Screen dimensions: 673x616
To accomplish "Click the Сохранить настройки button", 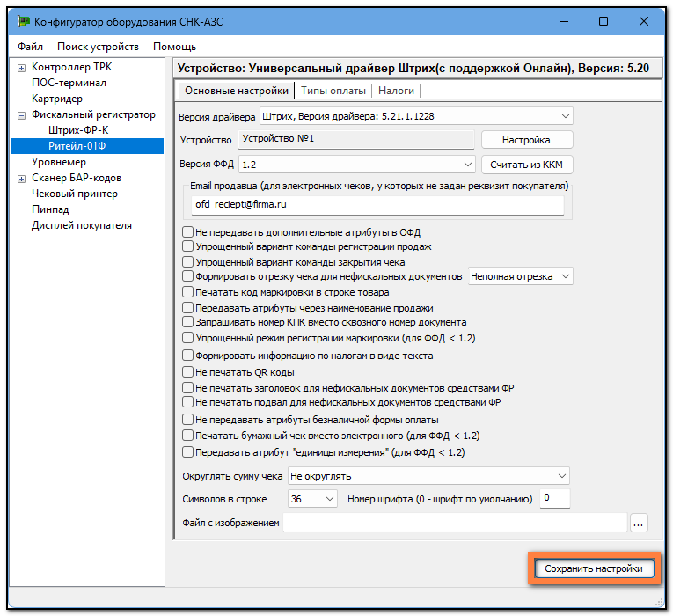I will click(594, 568).
